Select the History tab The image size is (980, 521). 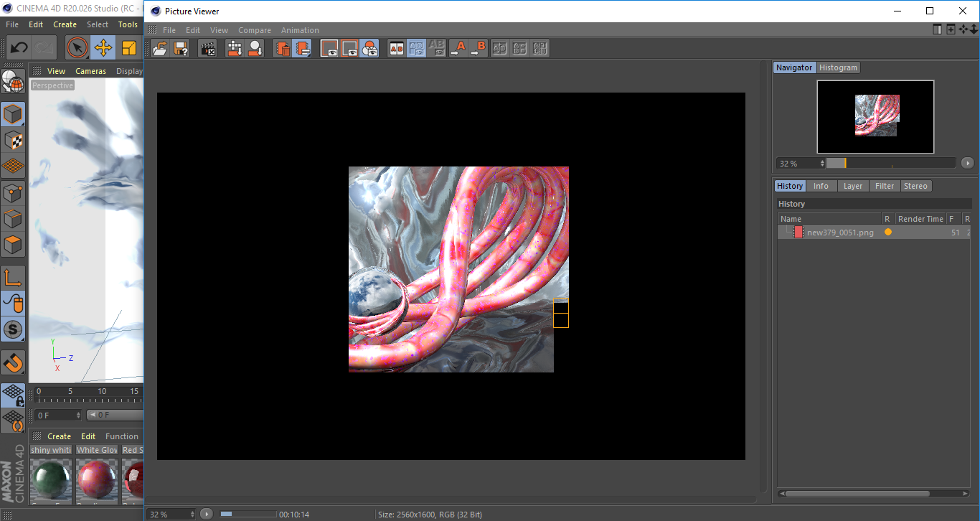[790, 186]
